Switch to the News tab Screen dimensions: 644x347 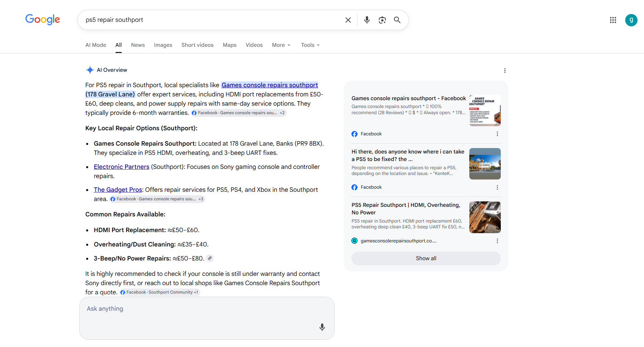click(138, 45)
